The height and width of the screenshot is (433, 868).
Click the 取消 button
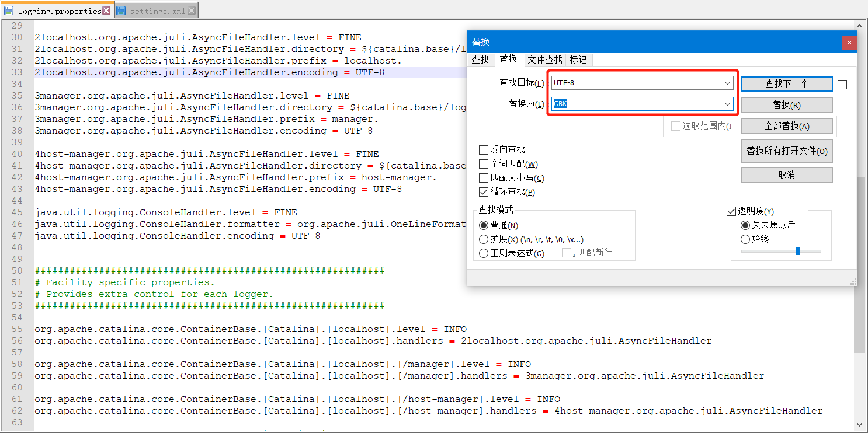pyautogui.click(x=787, y=174)
